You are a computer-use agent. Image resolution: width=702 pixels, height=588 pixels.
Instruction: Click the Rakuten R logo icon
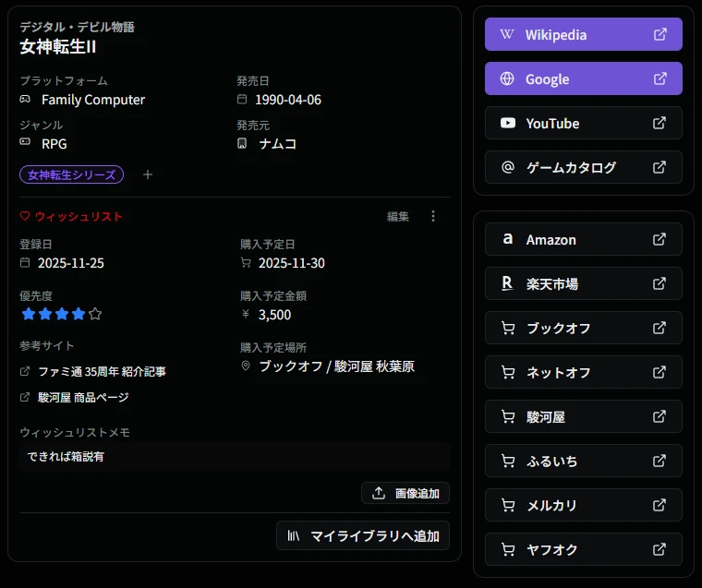pos(507,283)
